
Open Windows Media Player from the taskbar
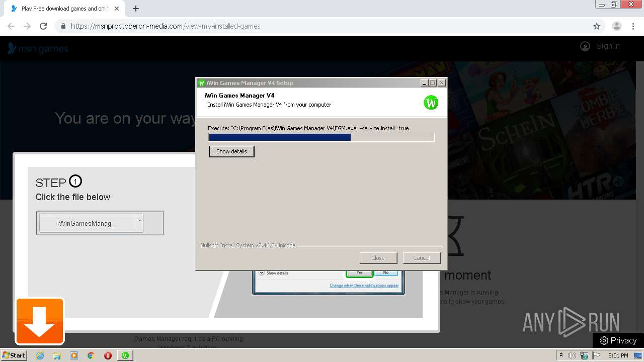point(74,355)
